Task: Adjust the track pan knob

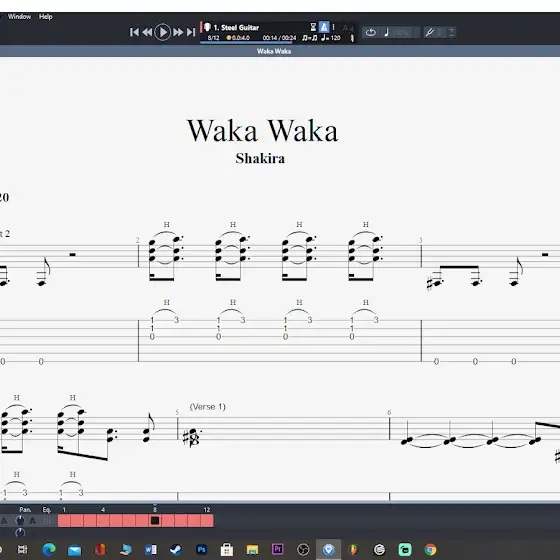Action: pos(20,520)
